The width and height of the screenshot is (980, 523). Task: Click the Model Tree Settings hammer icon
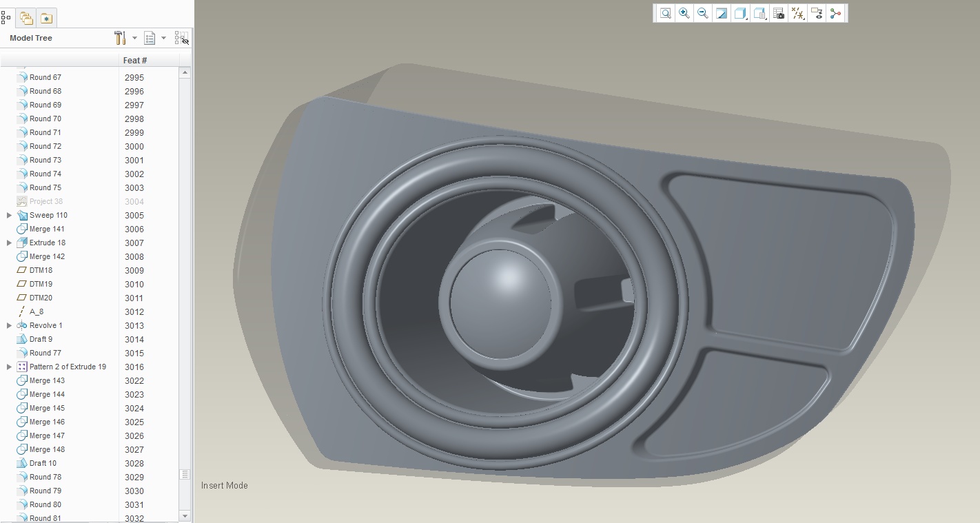pos(121,38)
